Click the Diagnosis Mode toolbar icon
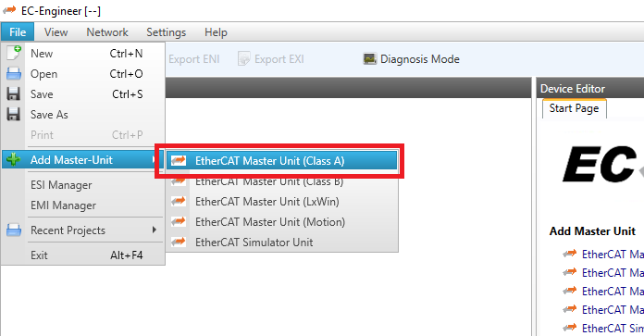This screenshot has width=644, height=336. tap(369, 59)
